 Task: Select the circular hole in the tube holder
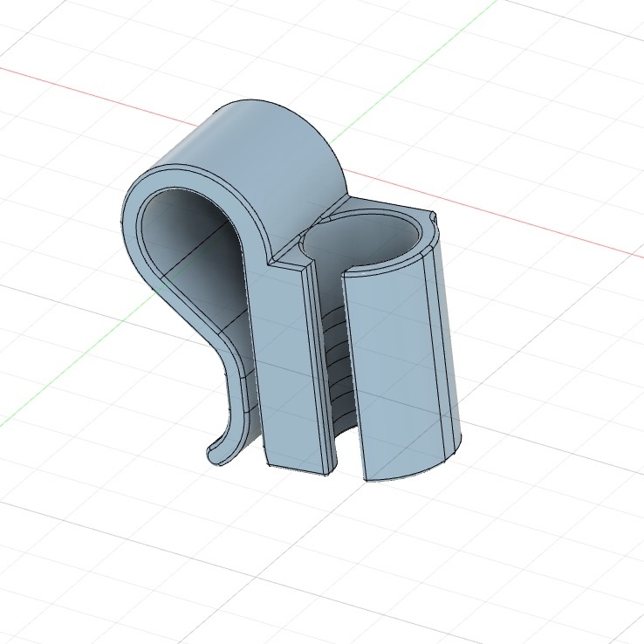[361, 238]
